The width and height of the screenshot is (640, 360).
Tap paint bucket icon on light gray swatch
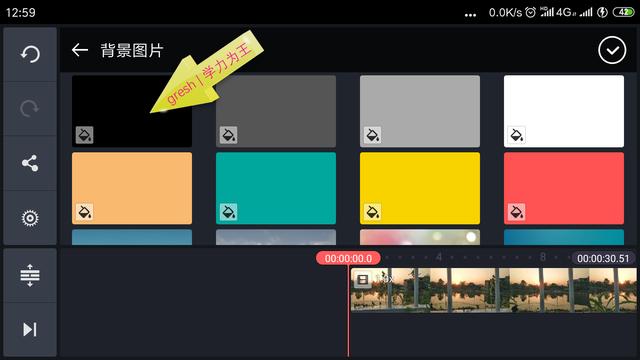[373, 135]
